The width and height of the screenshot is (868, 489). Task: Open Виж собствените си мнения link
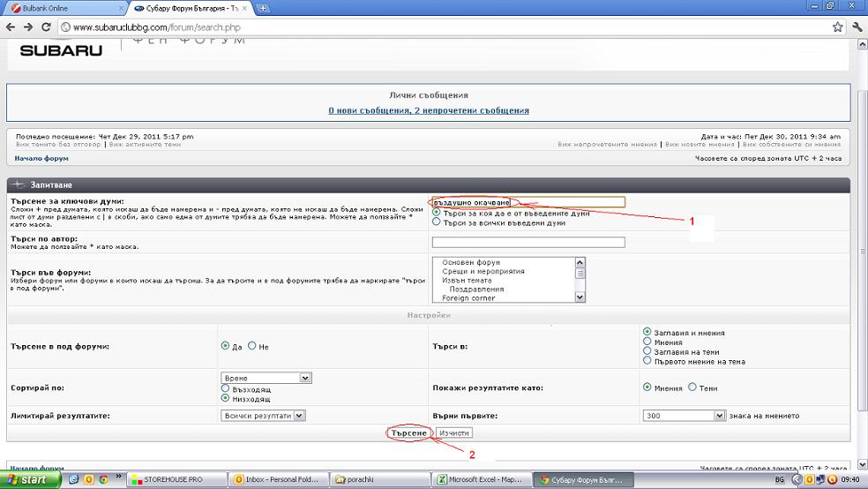click(791, 145)
